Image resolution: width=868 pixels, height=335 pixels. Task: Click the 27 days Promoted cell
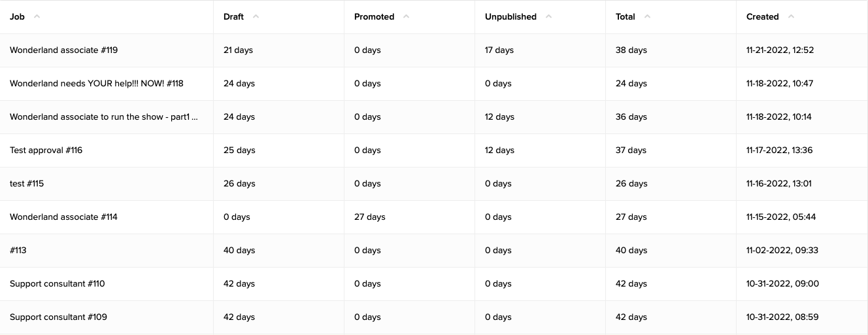click(x=369, y=217)
